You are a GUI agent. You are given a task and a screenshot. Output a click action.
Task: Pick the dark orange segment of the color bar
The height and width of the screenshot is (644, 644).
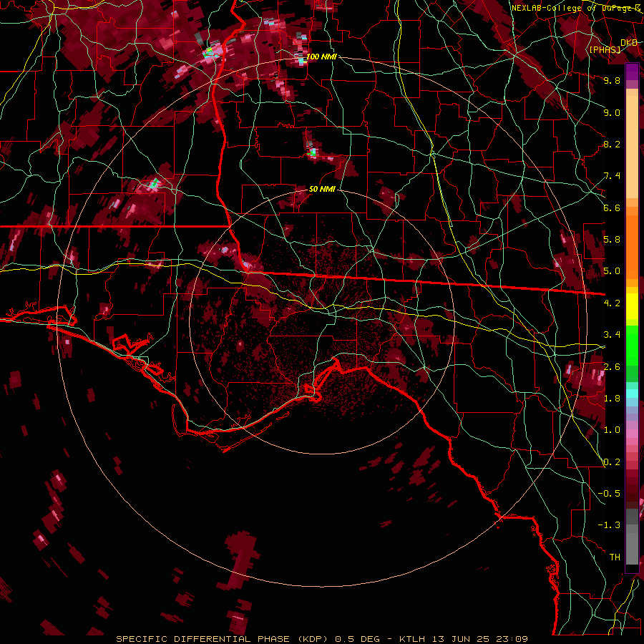(632, 246)
